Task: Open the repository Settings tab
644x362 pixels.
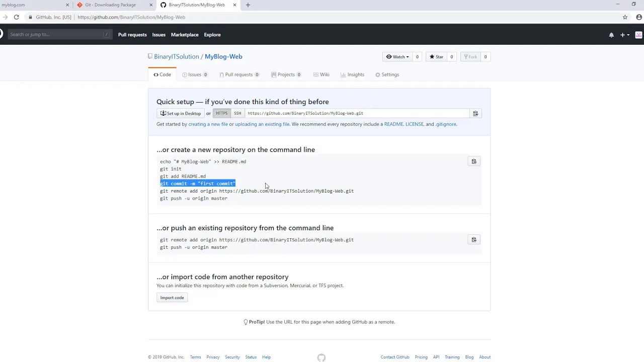Action: point(387,74)
